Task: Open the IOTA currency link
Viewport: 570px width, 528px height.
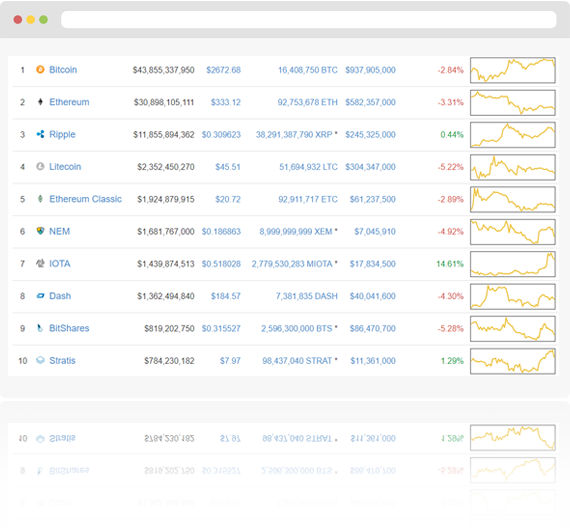Action: (60, 264)
